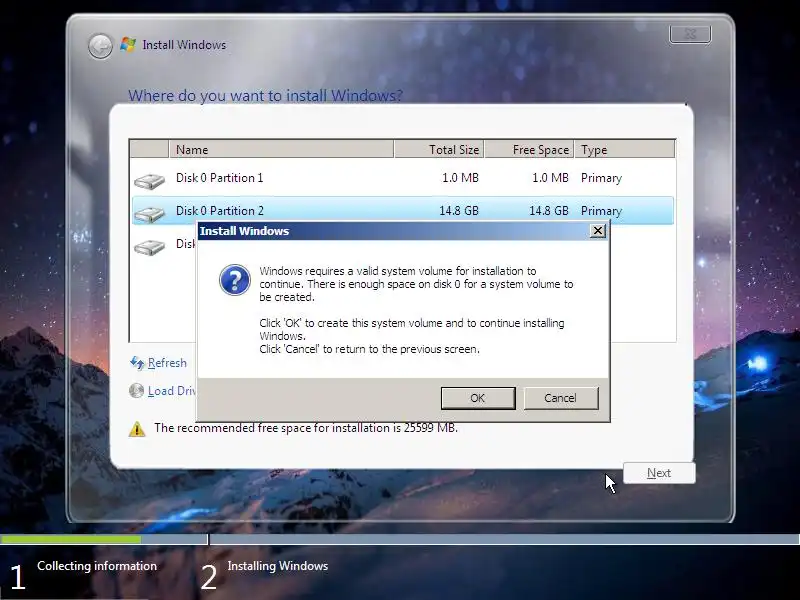Click the 14.8 GB total size cell
The width and height of the screenshot is (800, 600).
pyautogui.click(x=459, y=211)
